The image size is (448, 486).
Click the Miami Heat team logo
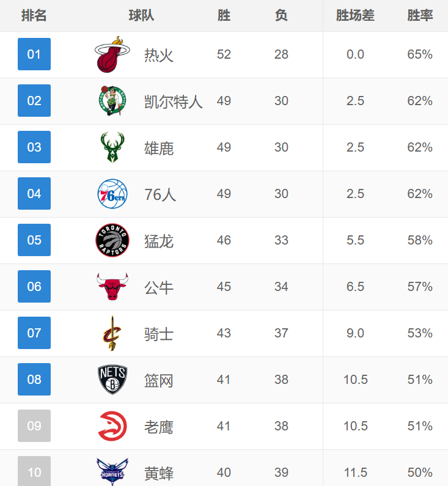pos(112,54)
